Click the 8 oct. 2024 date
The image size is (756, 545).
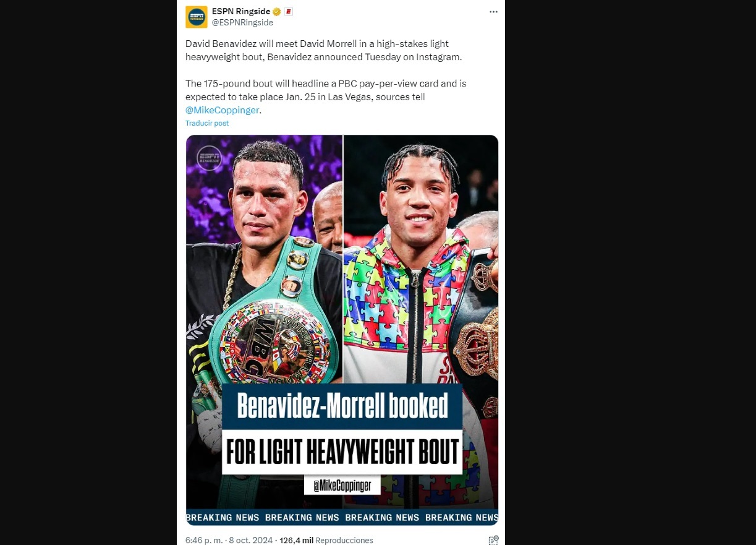(250, 540)
